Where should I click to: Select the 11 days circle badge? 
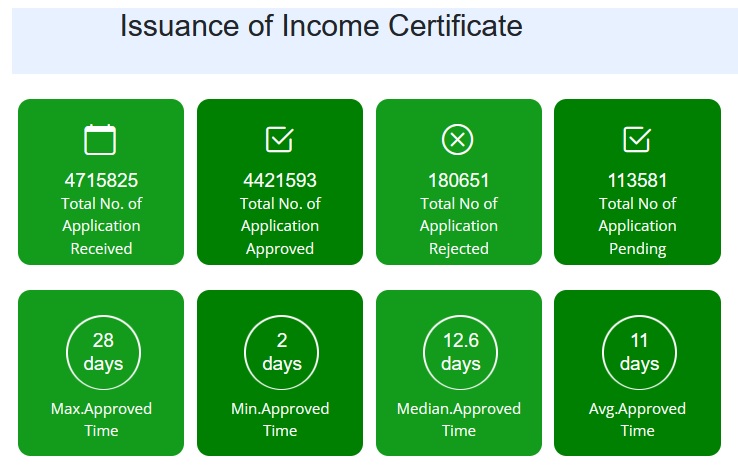(x=639, y=352)
